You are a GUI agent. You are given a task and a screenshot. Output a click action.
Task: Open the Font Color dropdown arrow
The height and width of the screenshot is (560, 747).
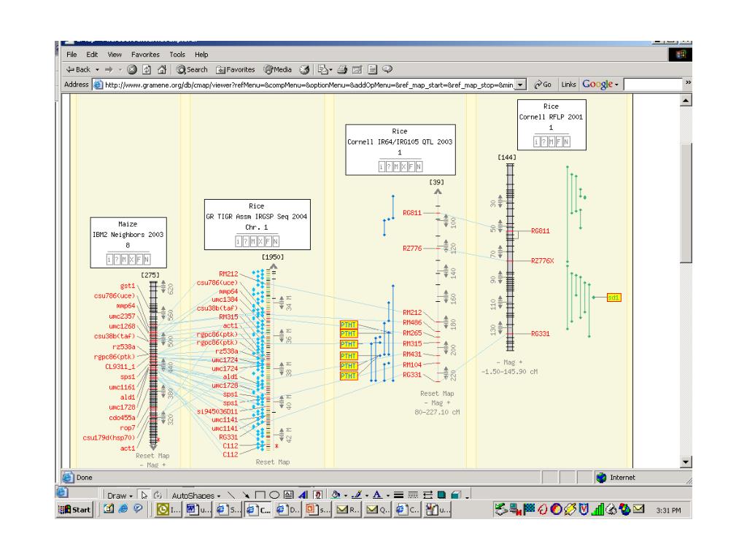(388, 496)
